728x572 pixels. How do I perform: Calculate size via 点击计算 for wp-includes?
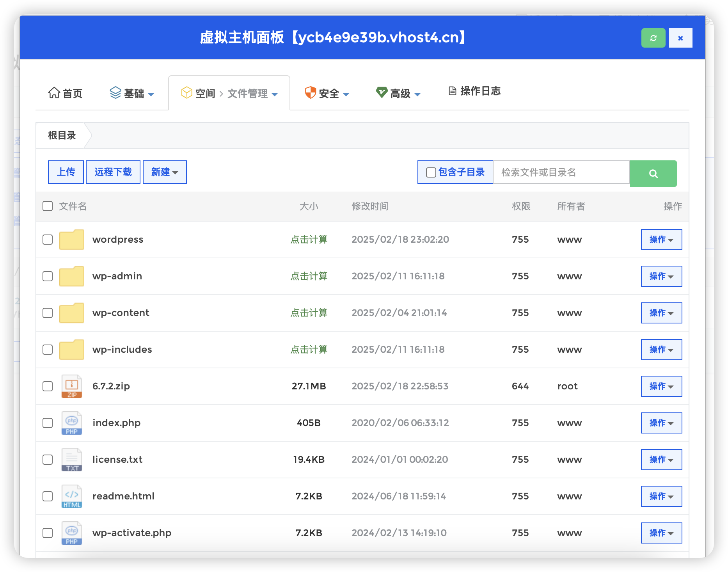(309, 350)
